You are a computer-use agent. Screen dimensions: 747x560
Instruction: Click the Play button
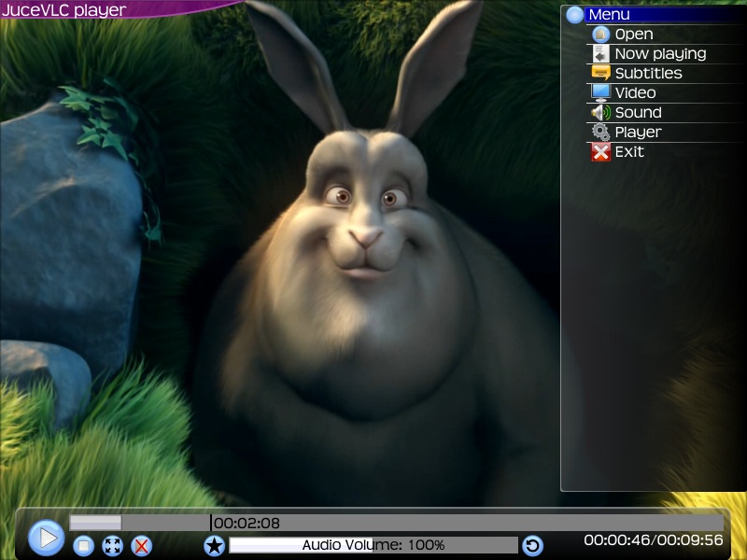[x=46, y=539]
